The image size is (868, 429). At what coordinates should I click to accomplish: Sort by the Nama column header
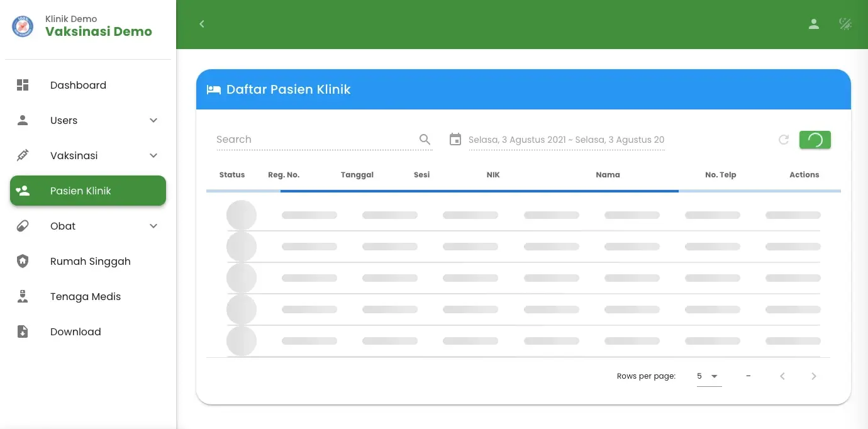608,175
